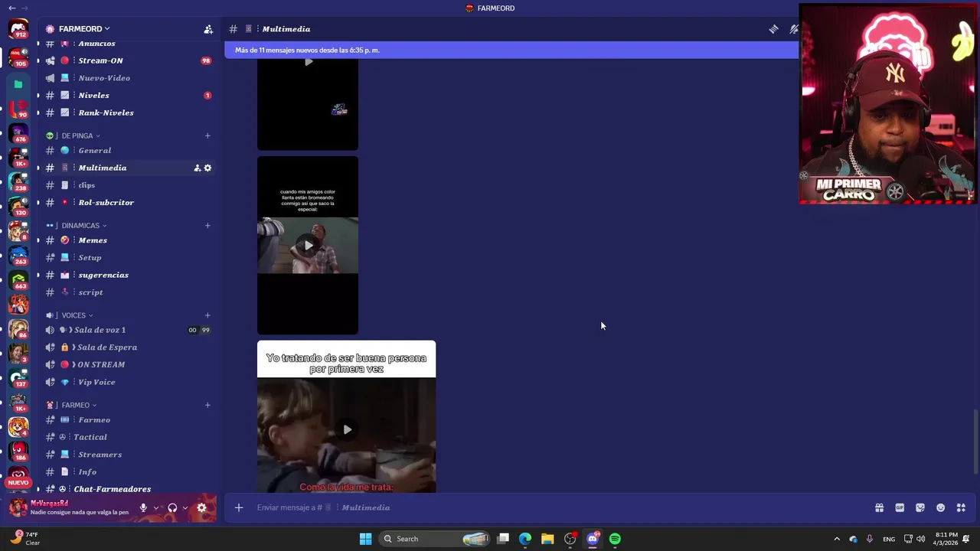Open the GIF picker
Viewport: 980px width, 551px height.
(x=900, y=507)
